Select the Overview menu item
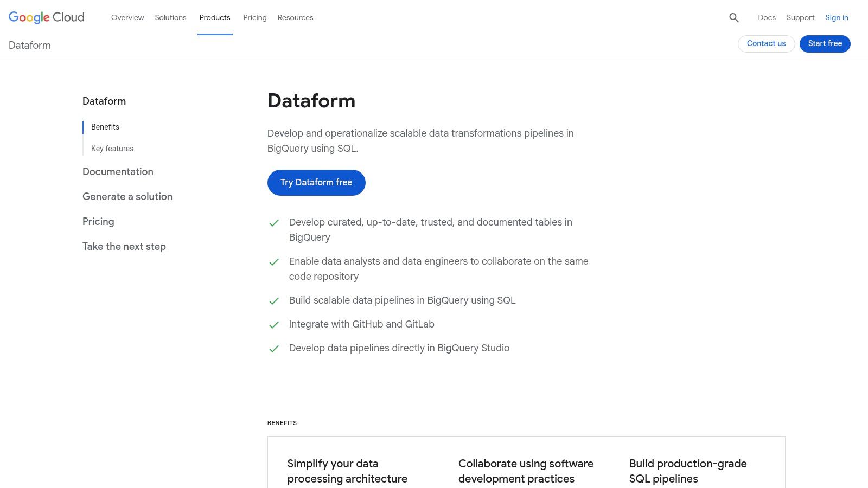The image size is (868, 488). [x=127, y=17]
